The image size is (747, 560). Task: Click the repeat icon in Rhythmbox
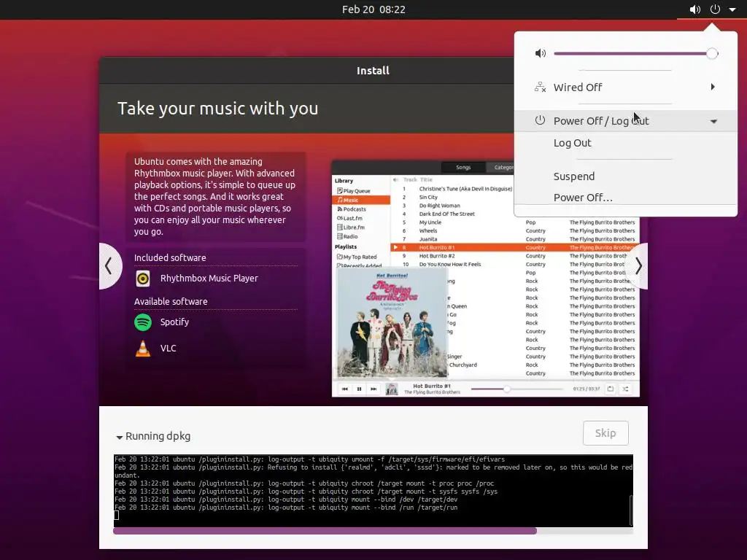(611, 389)
